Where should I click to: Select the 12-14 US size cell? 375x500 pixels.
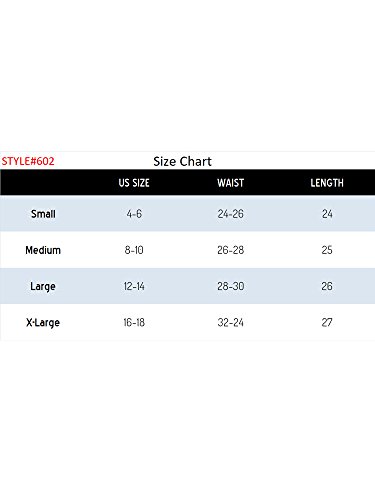coord(134,286)
